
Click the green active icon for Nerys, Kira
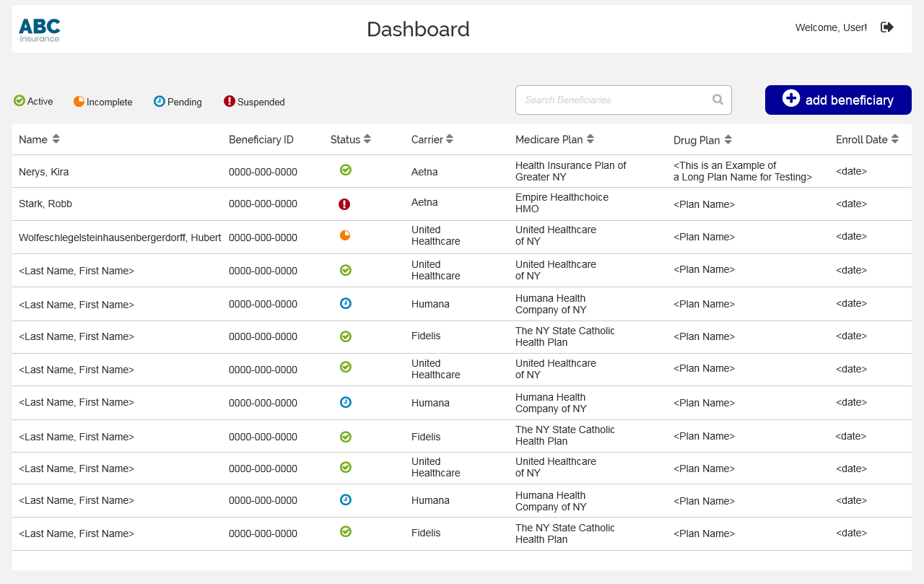pos(346,170)
